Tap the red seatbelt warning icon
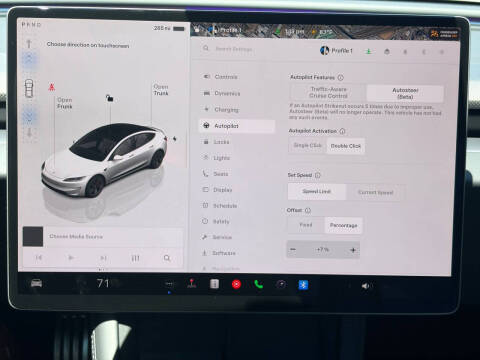This screenshot has height=360, width=480. [x=52, y=87]
